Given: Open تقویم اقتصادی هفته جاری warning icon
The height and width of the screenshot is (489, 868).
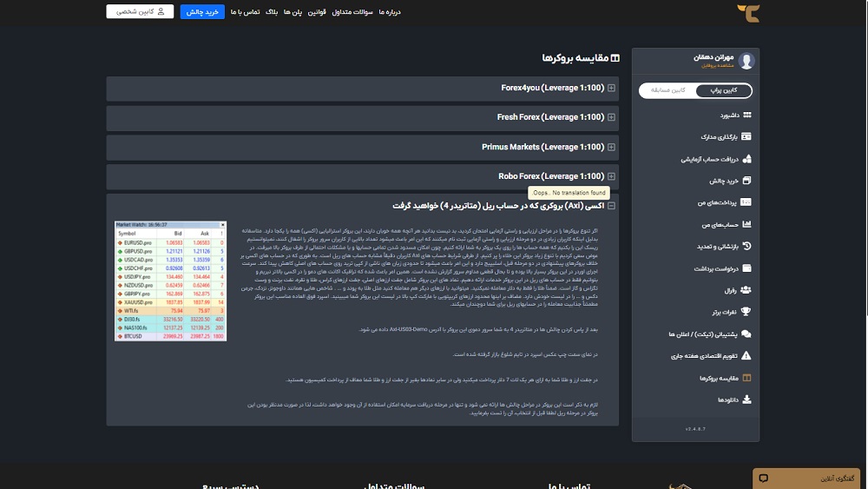Looking at the screenshot, I should tap(746, 355).
